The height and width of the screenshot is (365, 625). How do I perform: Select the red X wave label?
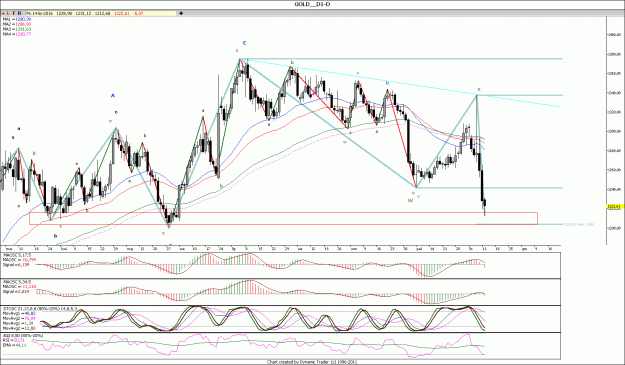[479, 90]
